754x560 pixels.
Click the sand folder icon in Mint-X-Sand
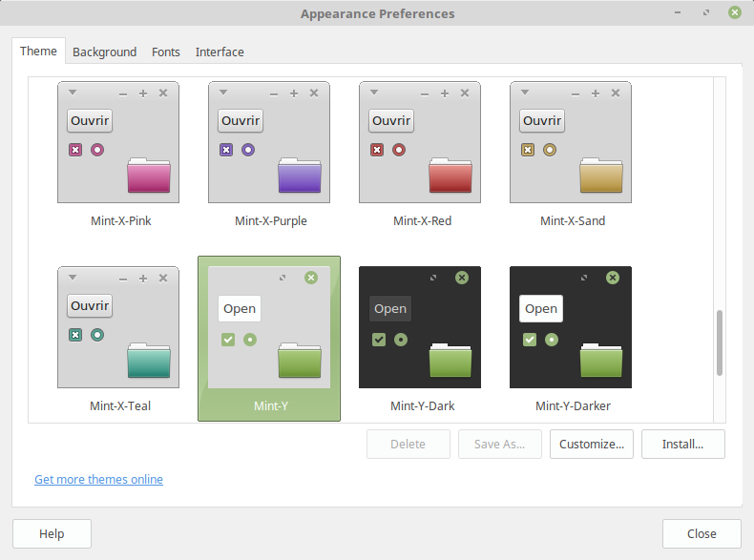[x=601, y=176]
